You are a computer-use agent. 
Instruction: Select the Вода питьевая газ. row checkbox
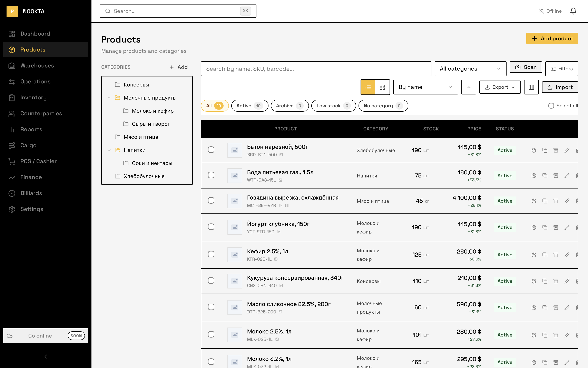coord(211,175)
